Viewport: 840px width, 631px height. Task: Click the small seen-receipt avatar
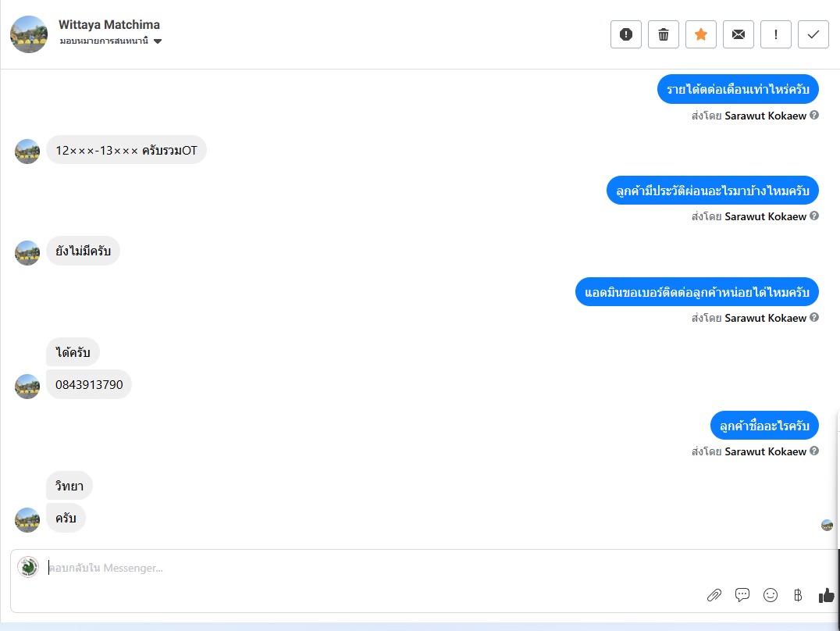click(x=828, y=525)
